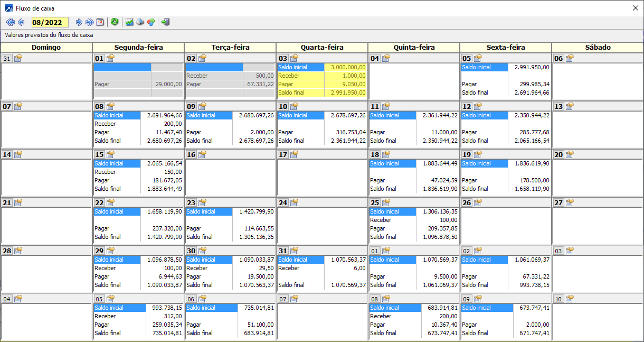Click the 08/2022 month input field
644x342 pixels.
click(50, 22)
